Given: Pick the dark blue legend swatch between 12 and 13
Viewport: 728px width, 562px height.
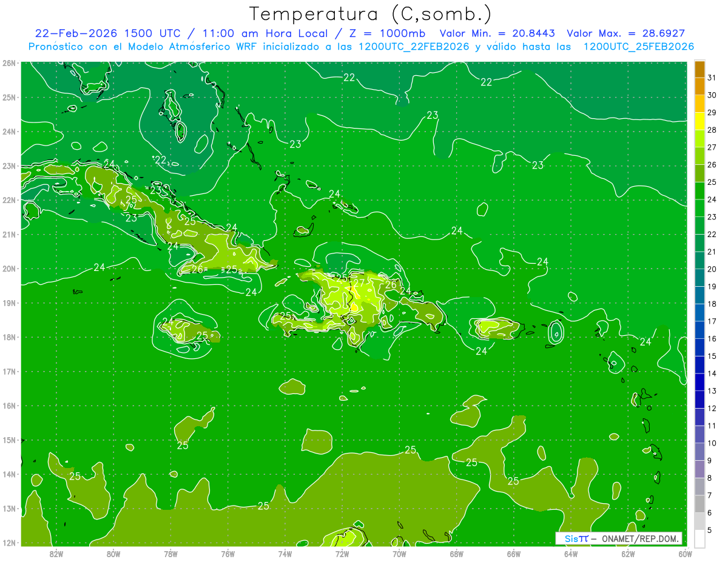Looking at the screenshot, I should [699, 400].
